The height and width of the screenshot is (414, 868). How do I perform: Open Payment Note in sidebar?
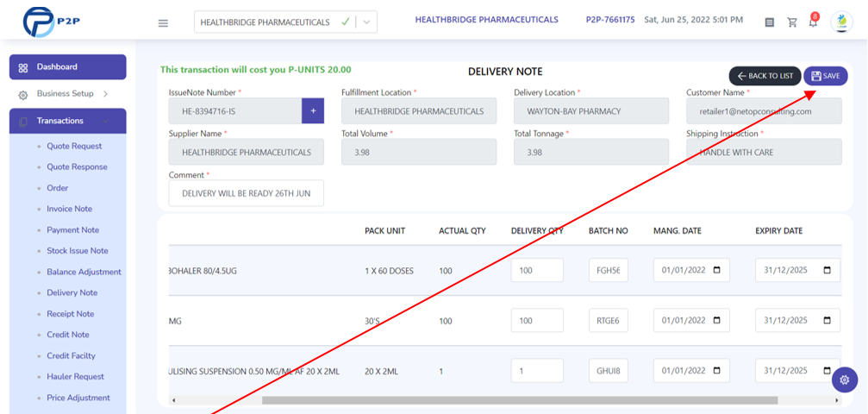(73, 230)
